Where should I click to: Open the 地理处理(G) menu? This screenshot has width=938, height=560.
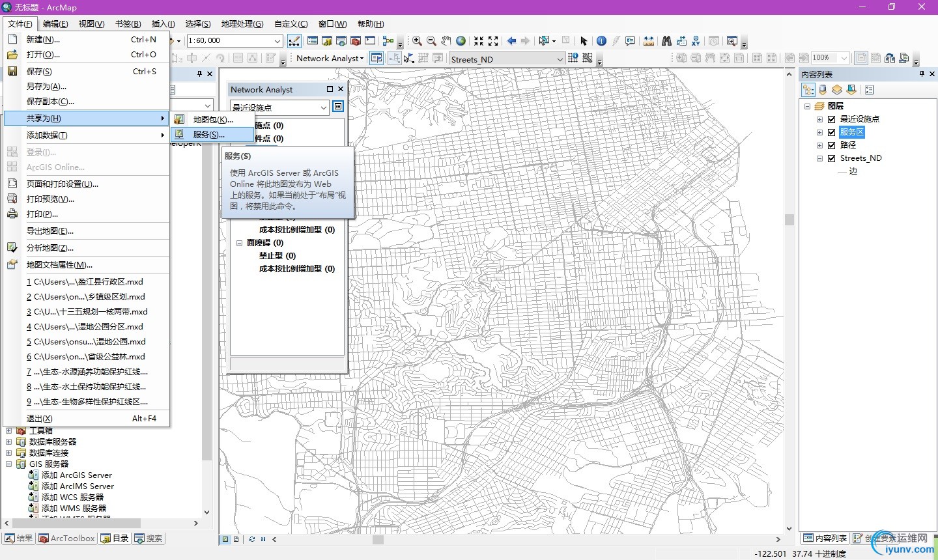242,24
